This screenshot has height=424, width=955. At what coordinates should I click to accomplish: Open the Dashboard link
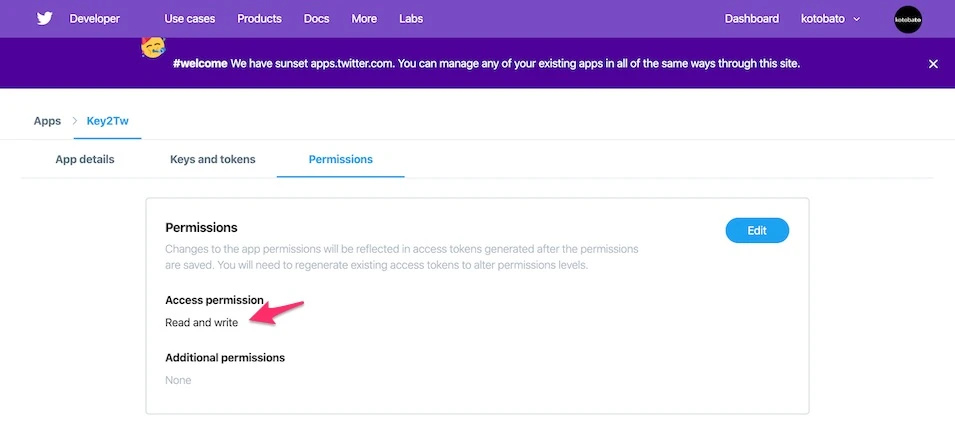(x=752, y=19)
